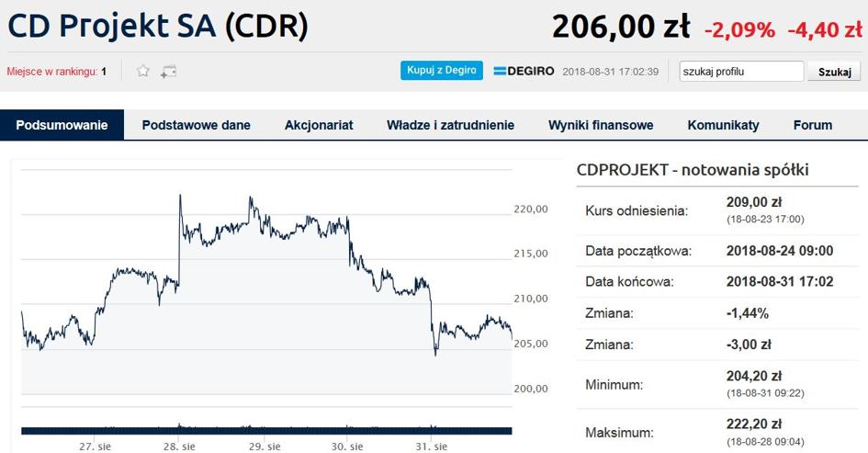Select Władze i zatrudnienie tab
868x453 pixels.
pos(450,125)
